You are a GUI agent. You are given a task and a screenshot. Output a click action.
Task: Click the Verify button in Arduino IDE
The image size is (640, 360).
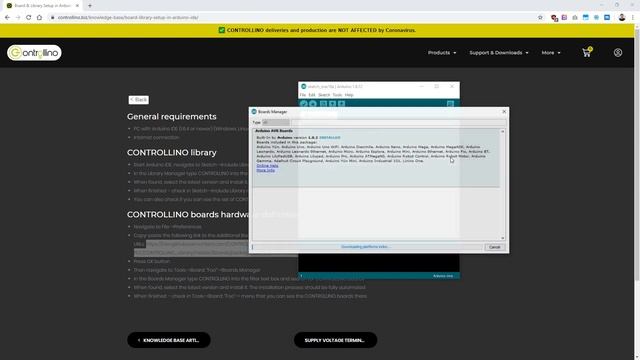point(304,104)
